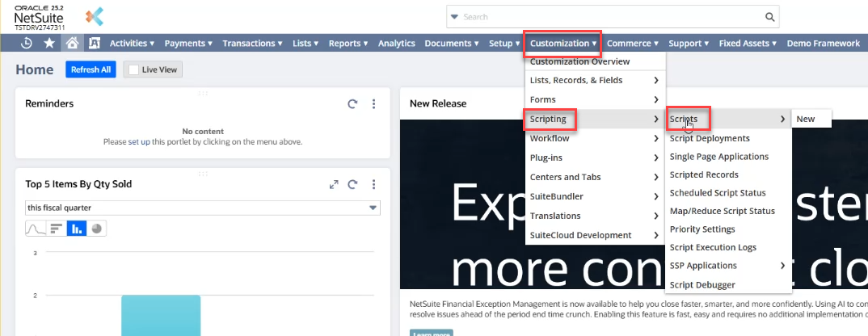This screenshot has height=336, width=868.
Task: Go to Home via house icon
Action: [x=72, y=44]
